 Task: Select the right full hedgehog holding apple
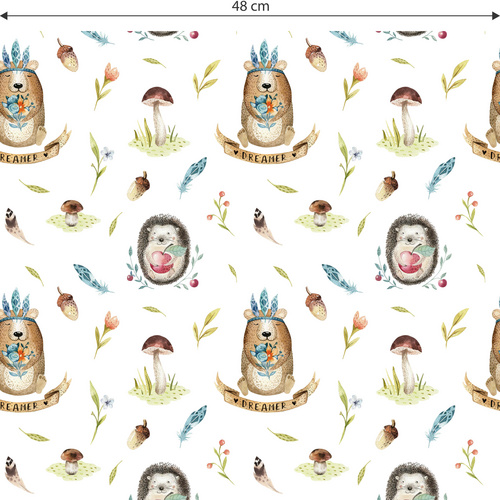coord(413,250)
